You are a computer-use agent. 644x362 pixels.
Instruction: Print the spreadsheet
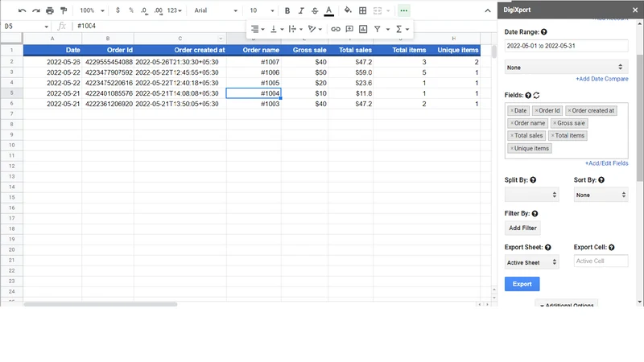[50, 10]
